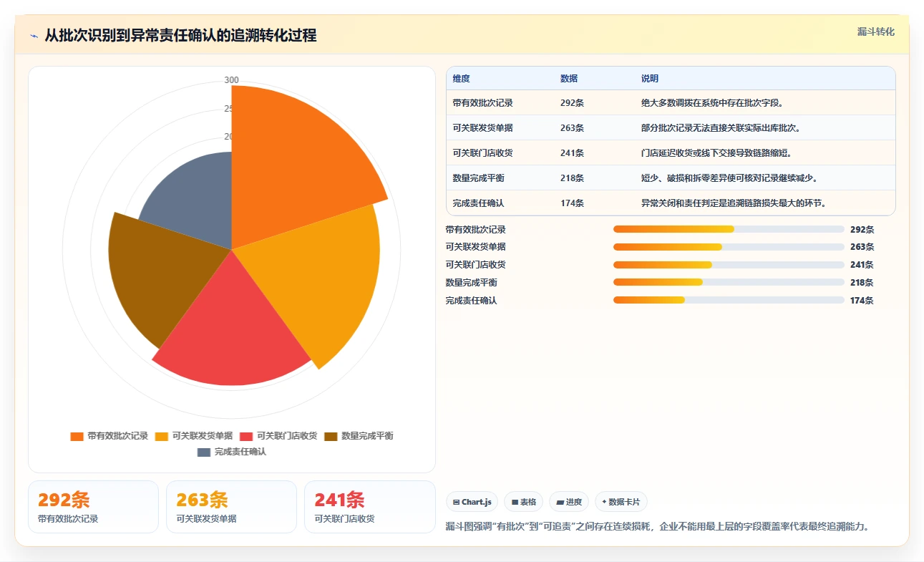Click the chart axis label 300
The width and height of the screenshot is (924, 562).
[231, 80]
